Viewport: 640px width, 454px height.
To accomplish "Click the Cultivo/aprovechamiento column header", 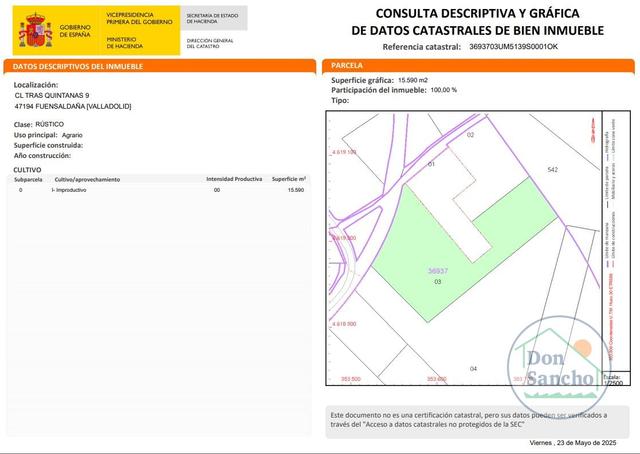I will click(x=87, y=180).
